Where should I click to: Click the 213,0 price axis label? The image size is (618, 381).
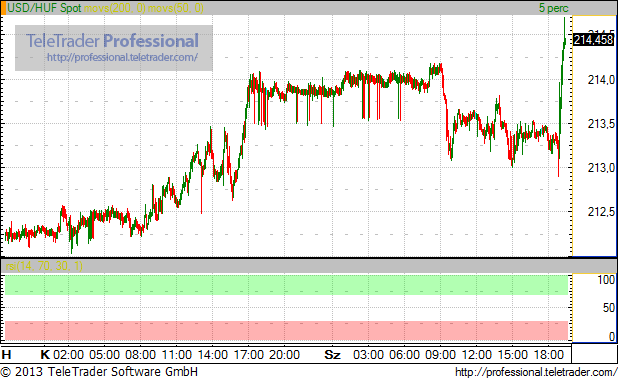pos(601,168)
